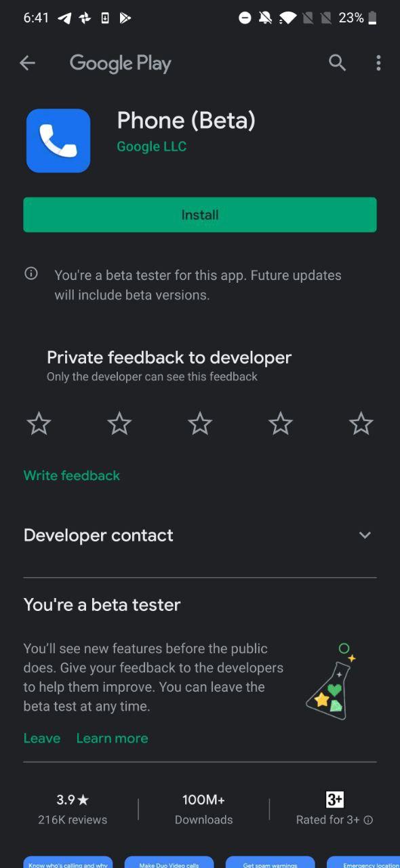Image resolution: width=400 pixels, height=868 pixels.
Task: Tap the blue Phone app icon
Action: (58, 140)
